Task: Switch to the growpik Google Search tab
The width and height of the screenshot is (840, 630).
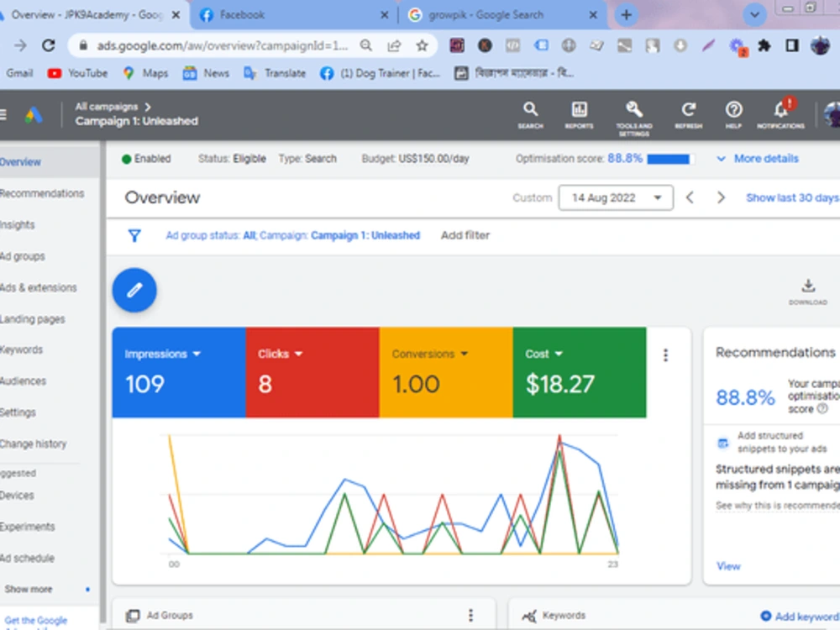Action: (x=502, y=15)
